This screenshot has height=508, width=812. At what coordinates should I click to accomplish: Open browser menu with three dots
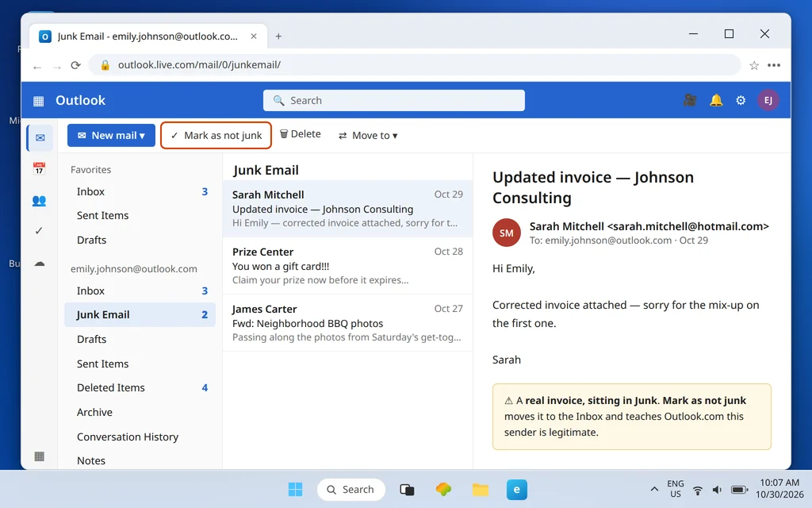tap(774, 65)
